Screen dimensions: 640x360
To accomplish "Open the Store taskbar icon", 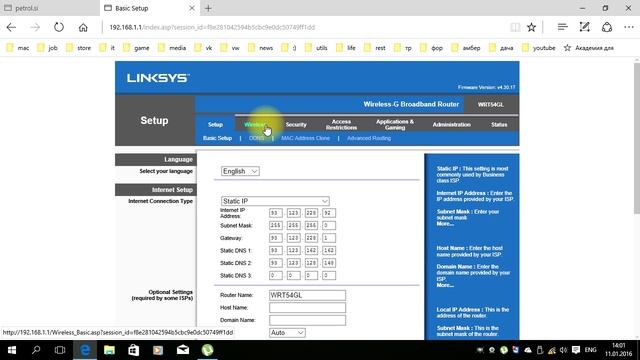I will [x=133, y=350].
